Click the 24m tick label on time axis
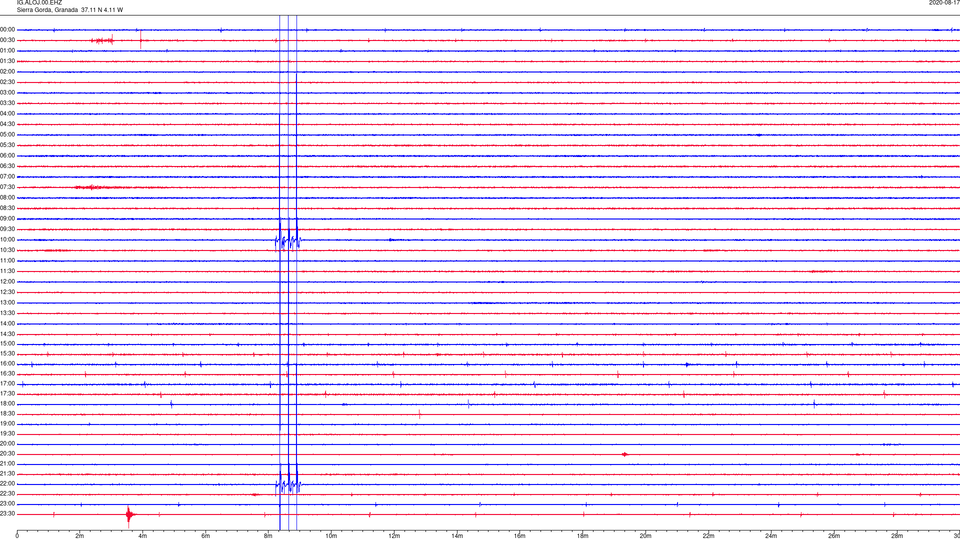 [771, 536]
